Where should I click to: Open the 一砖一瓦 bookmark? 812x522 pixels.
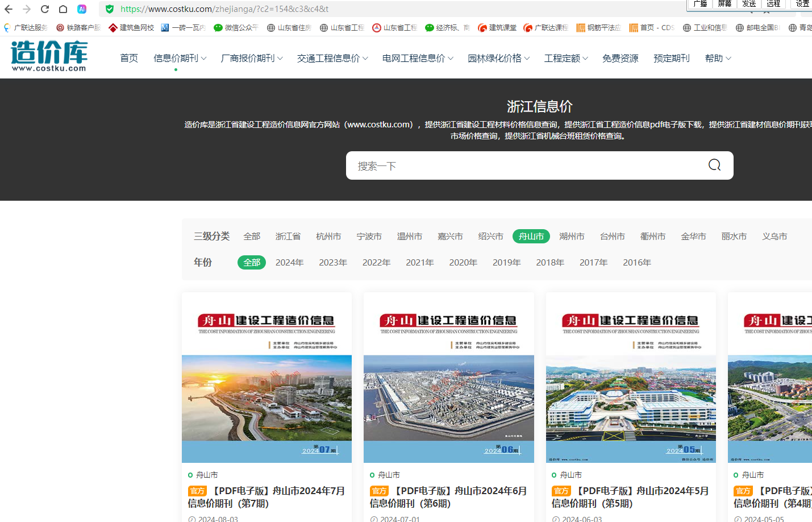[184, 27]
